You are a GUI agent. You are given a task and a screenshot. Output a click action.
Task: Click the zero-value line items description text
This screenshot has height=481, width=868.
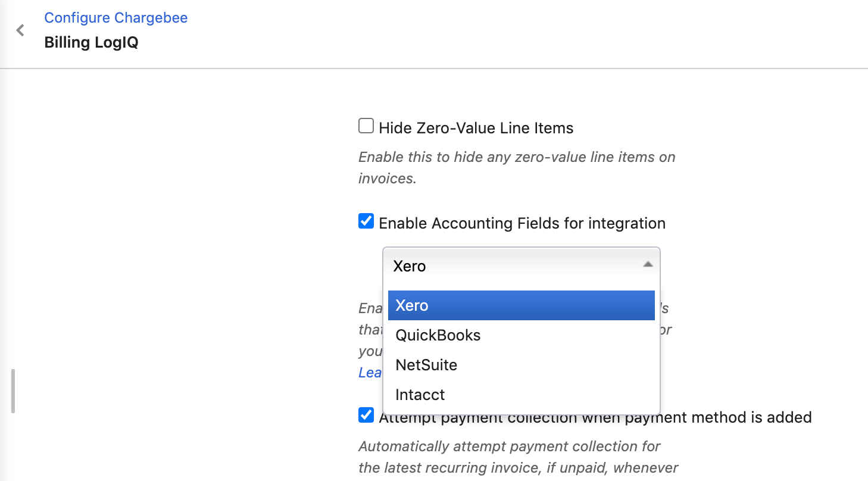[516, 167]
